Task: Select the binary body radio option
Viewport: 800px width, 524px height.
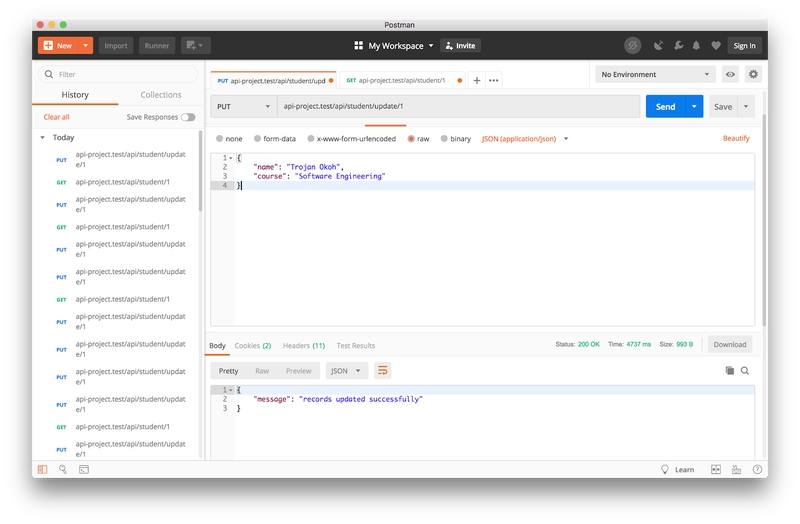Action: pos(455,139)
